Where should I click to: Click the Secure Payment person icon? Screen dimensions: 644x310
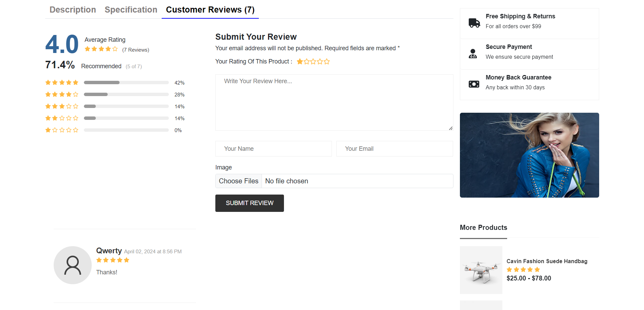[473, 54]
